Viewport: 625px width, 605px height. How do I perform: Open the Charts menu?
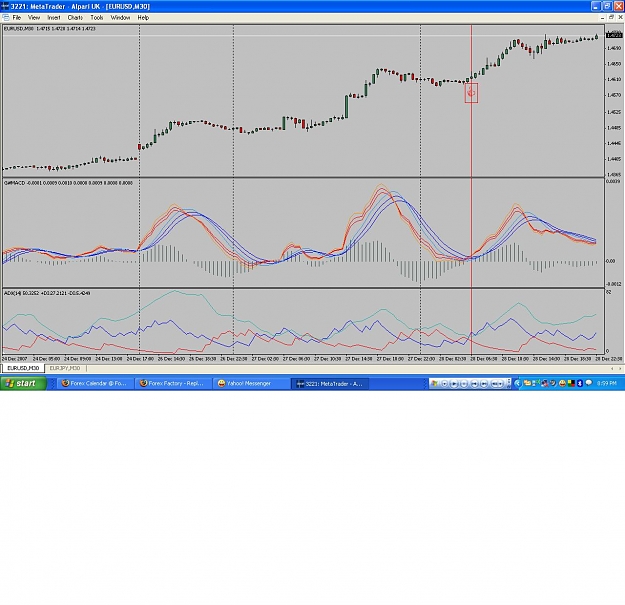tap(75, 18)
